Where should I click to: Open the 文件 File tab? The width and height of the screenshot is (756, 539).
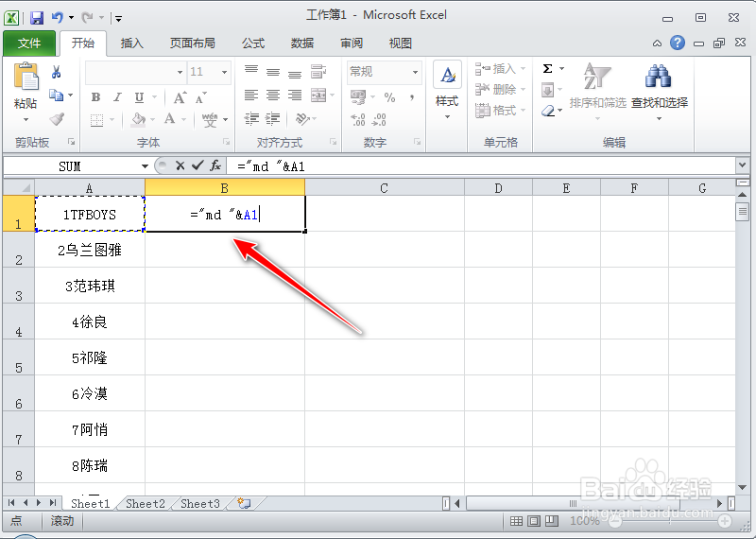point(29,43)
